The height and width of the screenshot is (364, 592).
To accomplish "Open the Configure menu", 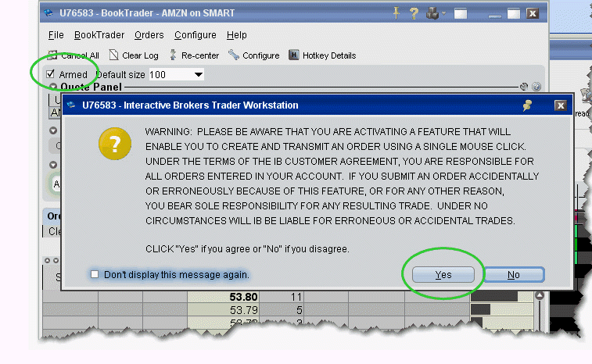I will pos(196,35).
